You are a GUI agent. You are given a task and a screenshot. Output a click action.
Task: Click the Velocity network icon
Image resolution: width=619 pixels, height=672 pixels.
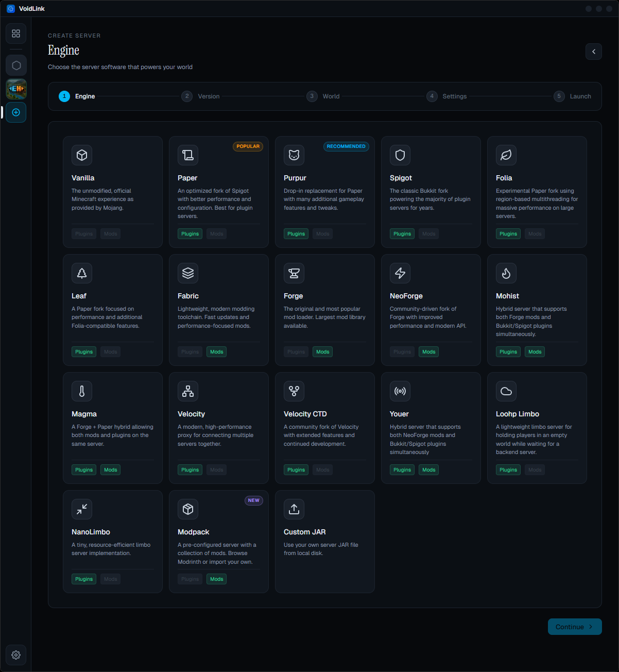tap(188, 391)
